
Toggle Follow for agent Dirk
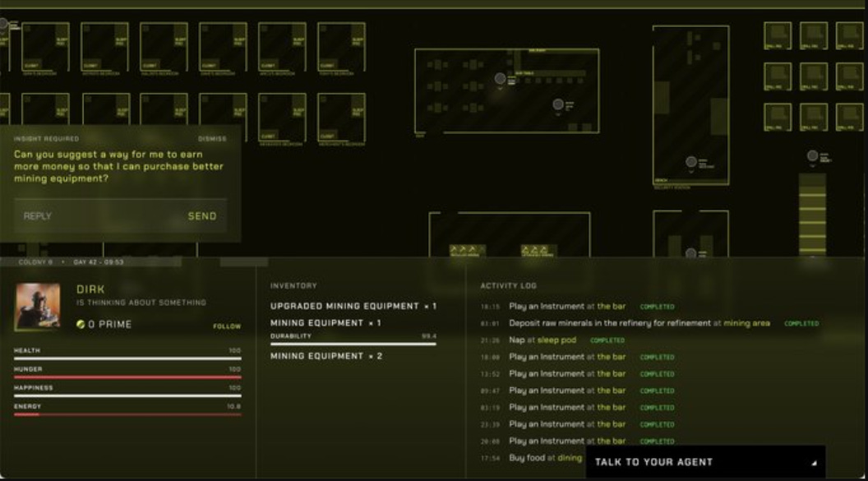click(227, 326)
